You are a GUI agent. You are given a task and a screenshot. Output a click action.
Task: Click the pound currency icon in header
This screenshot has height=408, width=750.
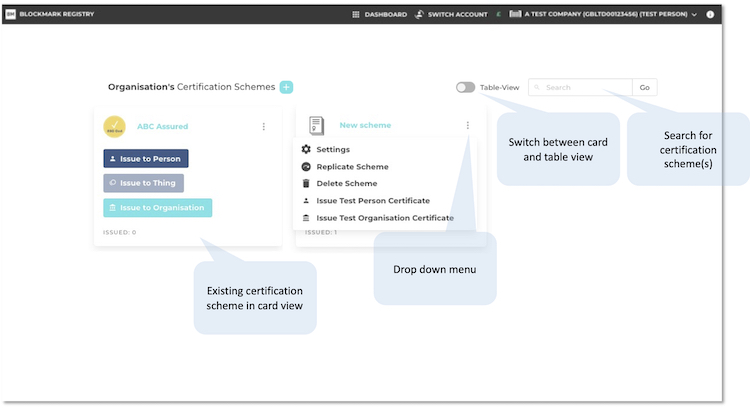[x=499, y=15]
